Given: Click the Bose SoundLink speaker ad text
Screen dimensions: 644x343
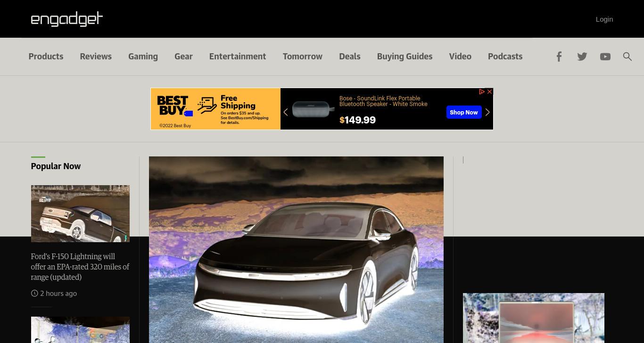Looking at the screenshot, I should (x=383, y=101).
